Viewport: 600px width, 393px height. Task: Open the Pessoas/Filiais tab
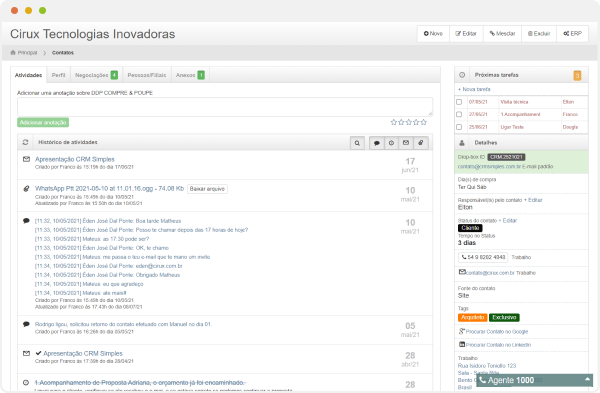(147, 75)
